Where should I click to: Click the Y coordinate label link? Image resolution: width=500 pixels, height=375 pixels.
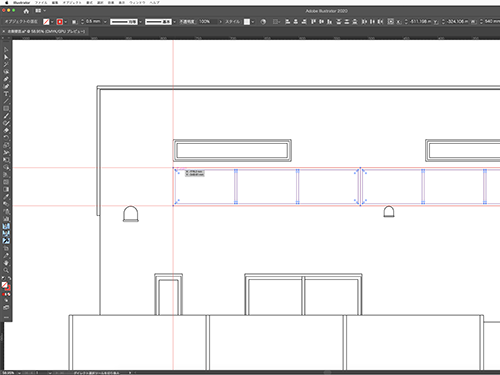click(x=436, y=22)
